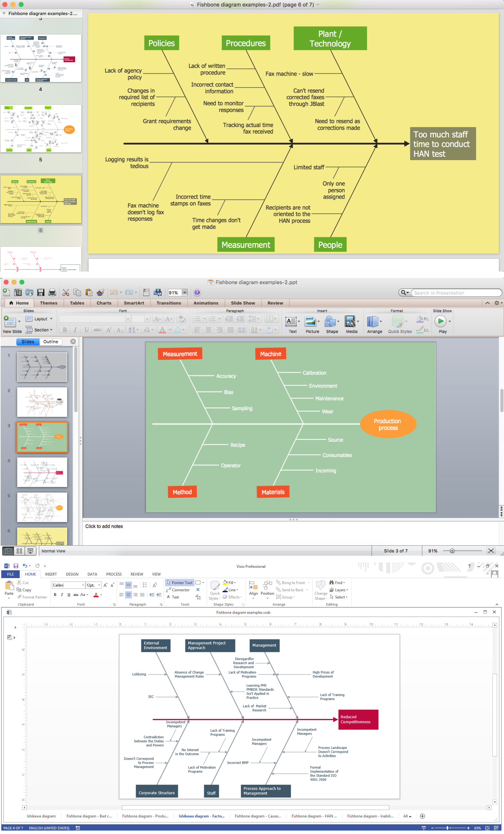The height and width of the screenshot is (834, 504).
Task: Open the PowerPoint Layout dropdown
Action: click(39, 319)
